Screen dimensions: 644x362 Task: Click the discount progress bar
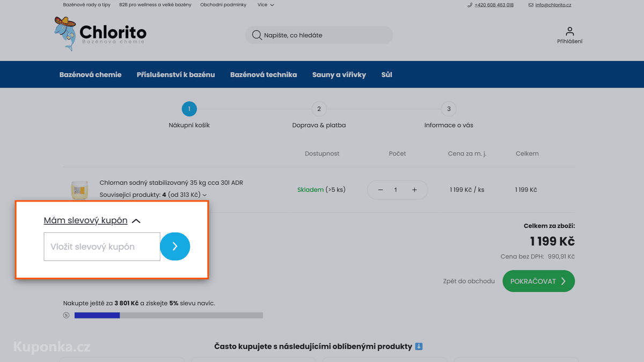[x=169, y=315]
